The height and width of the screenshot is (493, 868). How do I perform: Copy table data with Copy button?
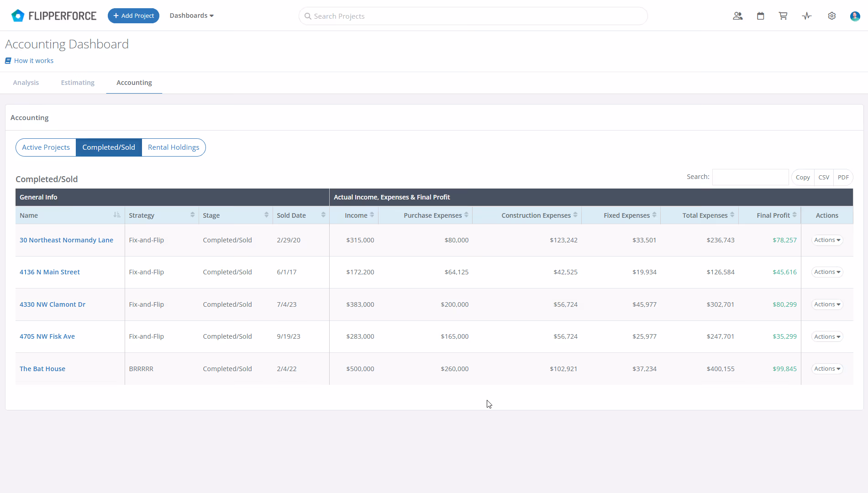click(x=803, y=178)
